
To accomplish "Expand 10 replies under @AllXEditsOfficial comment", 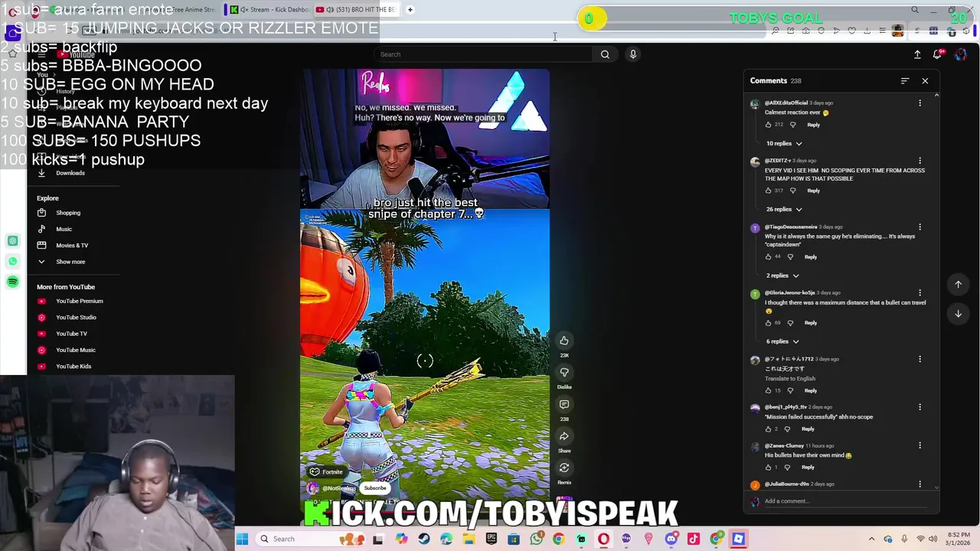I will (784, 144).
